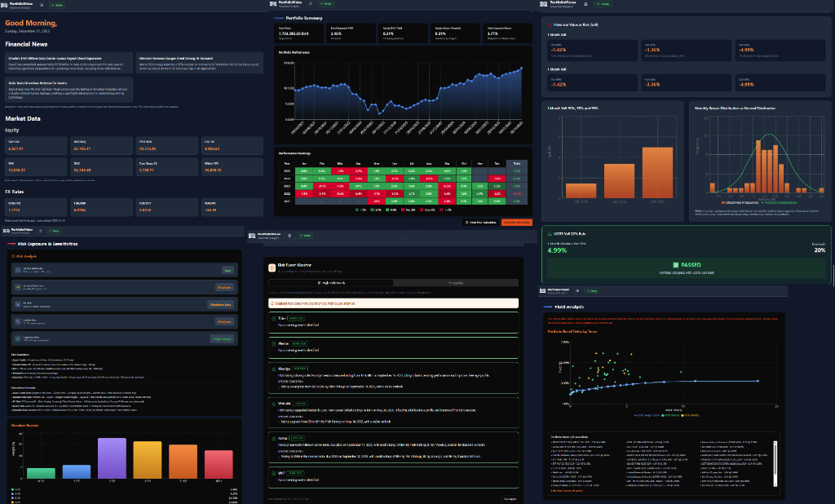Click the first-row VaR 95% card showing -3.36%
This screenshot has width=835, height=504.
[686, 50]
